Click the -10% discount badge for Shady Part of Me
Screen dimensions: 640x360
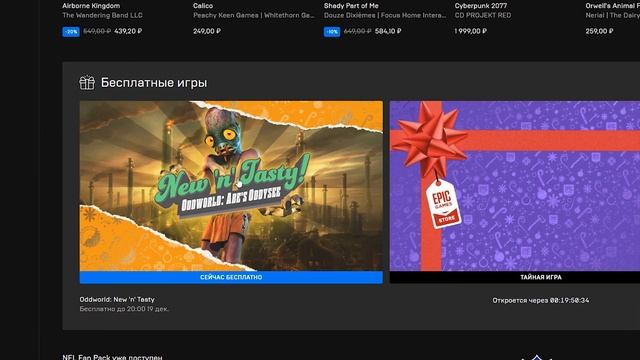tap(332, 31)
